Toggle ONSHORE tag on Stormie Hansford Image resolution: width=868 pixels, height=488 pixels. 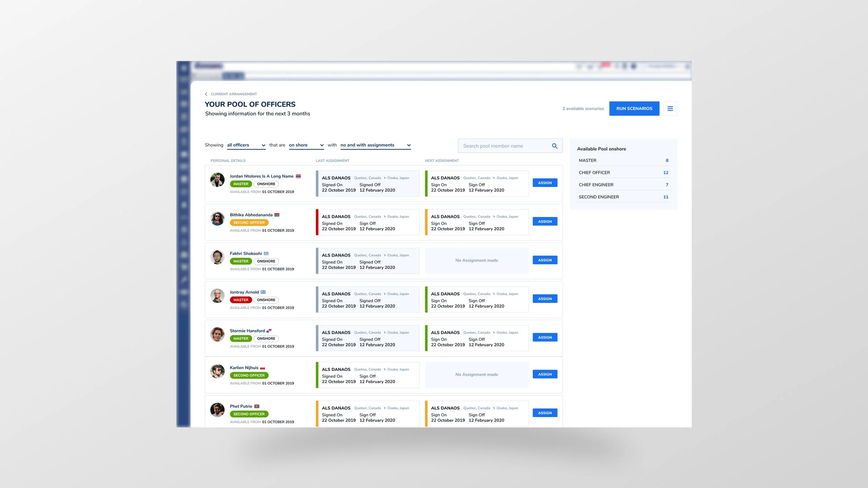coord(266,338)
